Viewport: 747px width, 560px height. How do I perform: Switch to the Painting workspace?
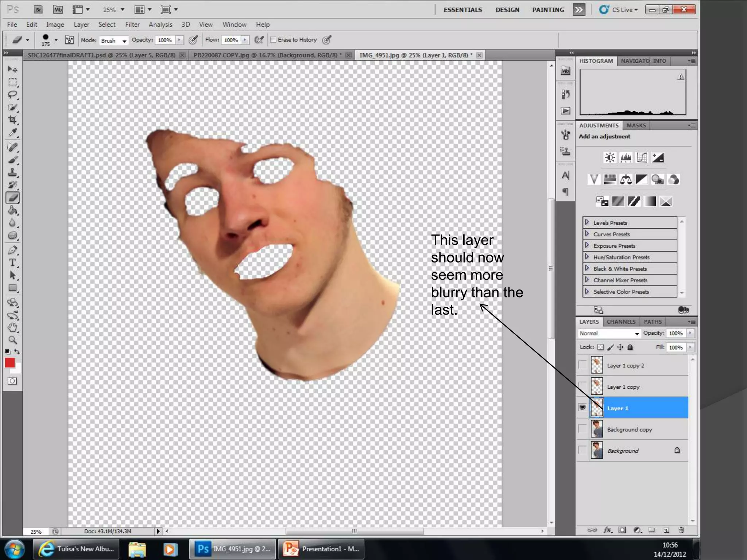point(548,10)
